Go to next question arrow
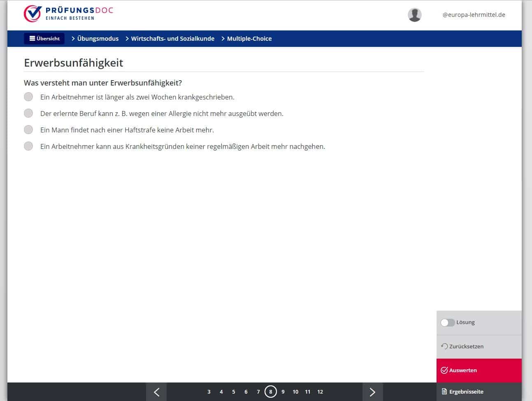This screenshot has width=532, height=401. [x=372, y=392]
